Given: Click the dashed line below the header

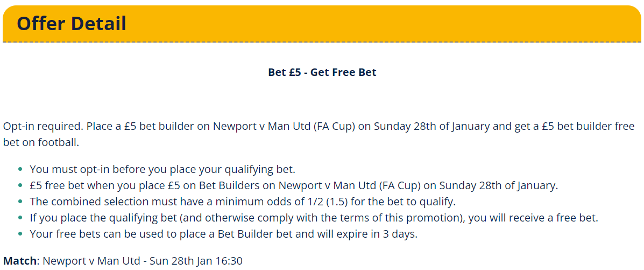Looking at the screenshot, I should pos(322,42).
